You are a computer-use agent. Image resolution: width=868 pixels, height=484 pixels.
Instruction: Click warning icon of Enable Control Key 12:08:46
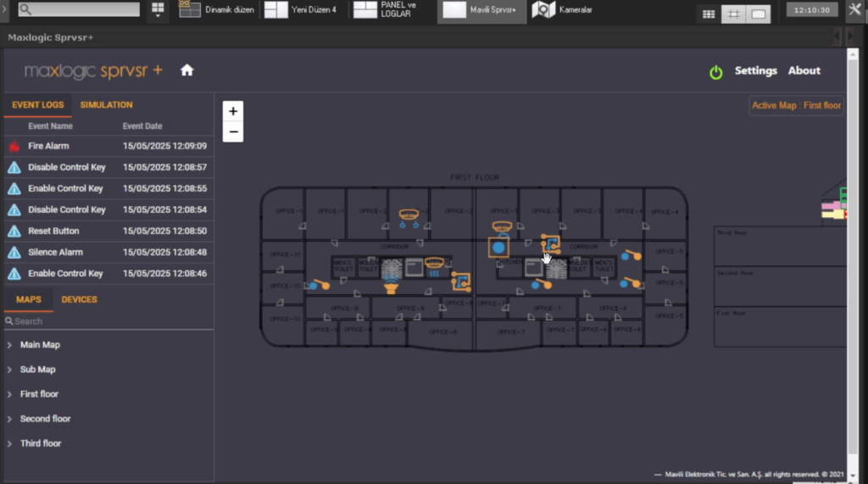click(14, 274)
